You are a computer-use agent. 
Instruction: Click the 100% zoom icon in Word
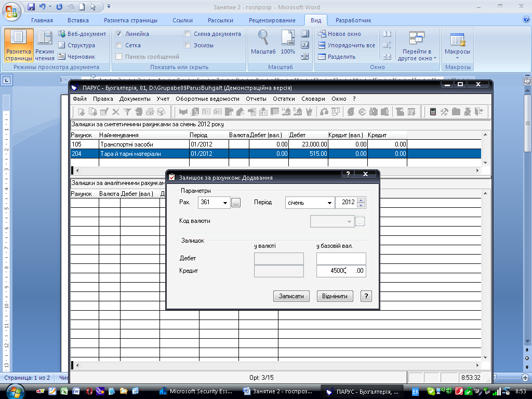pyautogui.click(x=288, y=37)
